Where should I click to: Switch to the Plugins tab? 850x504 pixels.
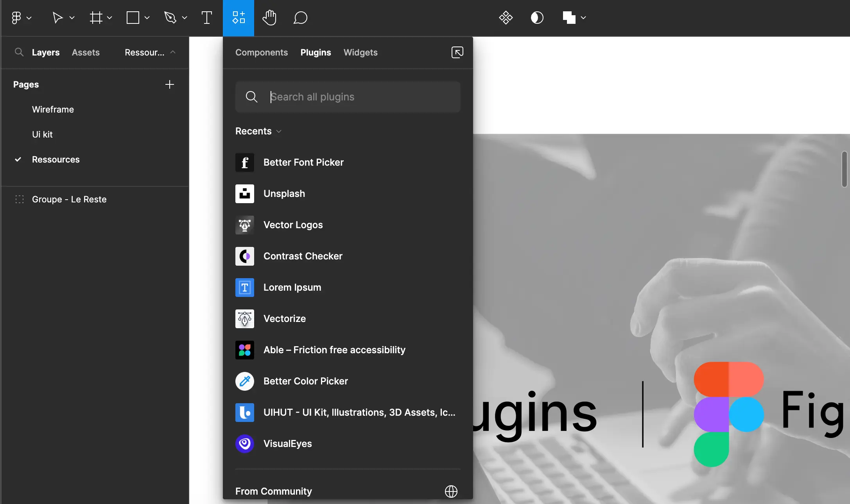click(x=316, y=52)
